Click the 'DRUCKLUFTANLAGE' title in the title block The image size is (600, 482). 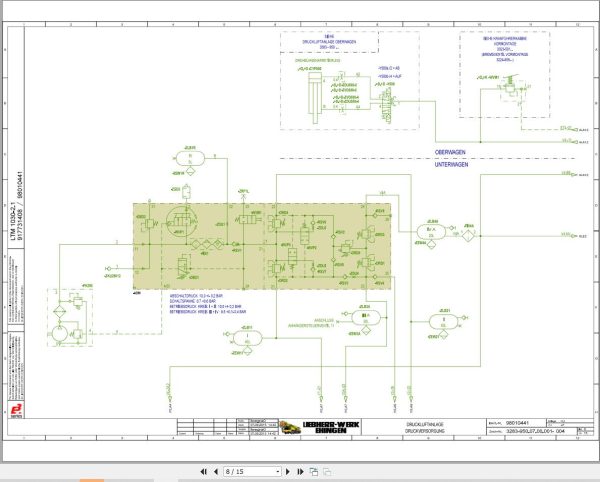(425, 425)
